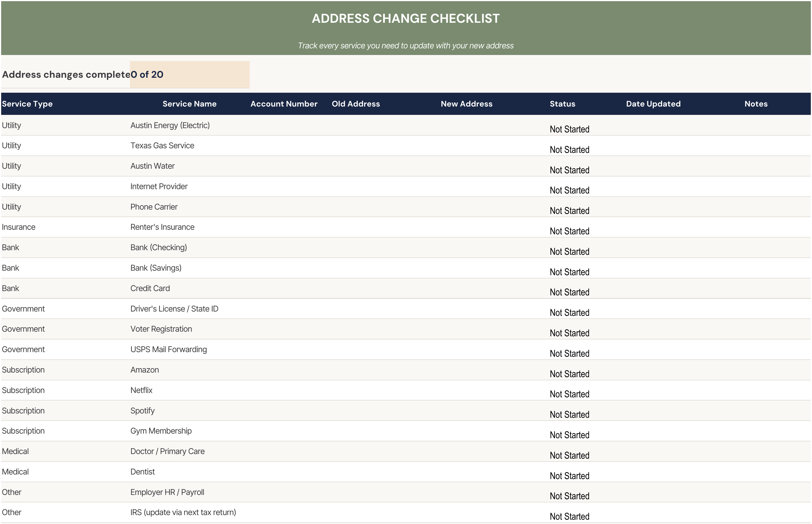
Task: Select the '0 of 20' progress cell
Action: click(x=190, y=75)
